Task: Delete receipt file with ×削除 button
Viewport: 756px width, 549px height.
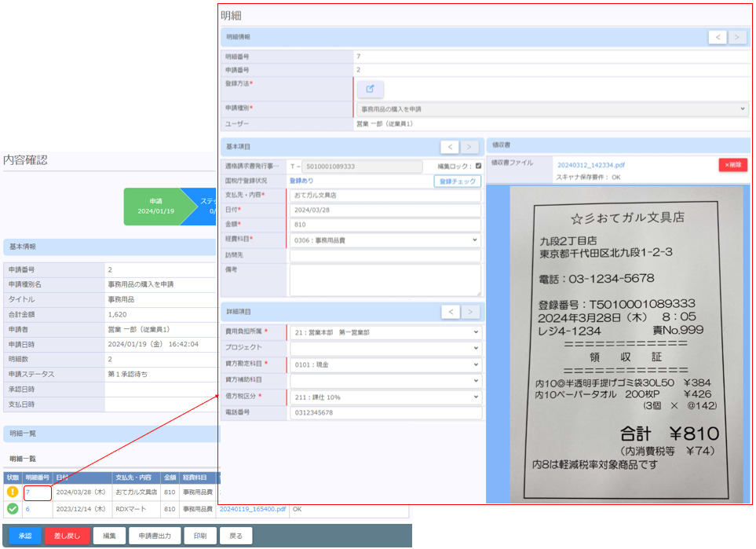Action: point(732,165)
